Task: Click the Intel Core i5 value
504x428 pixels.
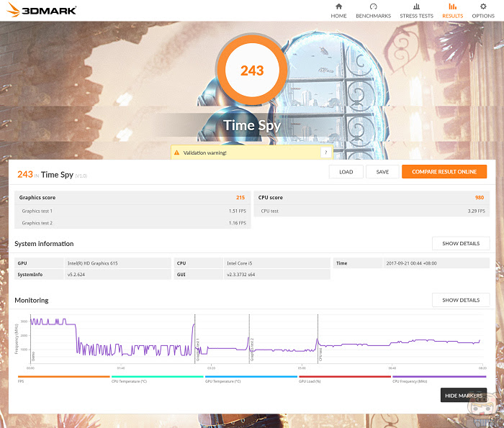Action: 240,263
